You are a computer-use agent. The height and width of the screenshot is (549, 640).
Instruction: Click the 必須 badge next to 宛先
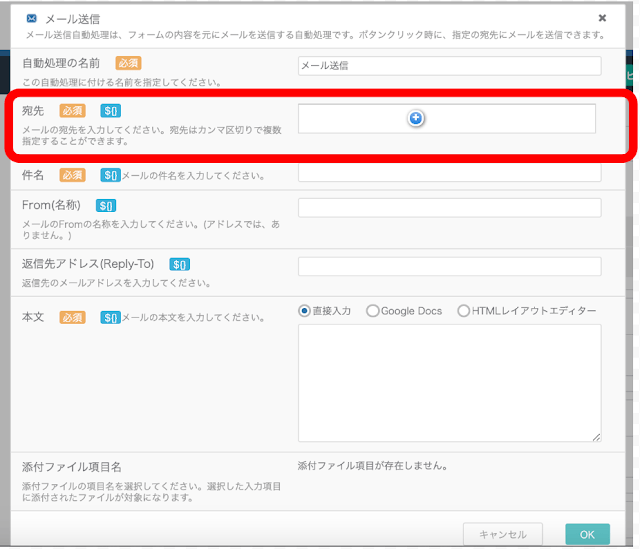pos(72,111)
